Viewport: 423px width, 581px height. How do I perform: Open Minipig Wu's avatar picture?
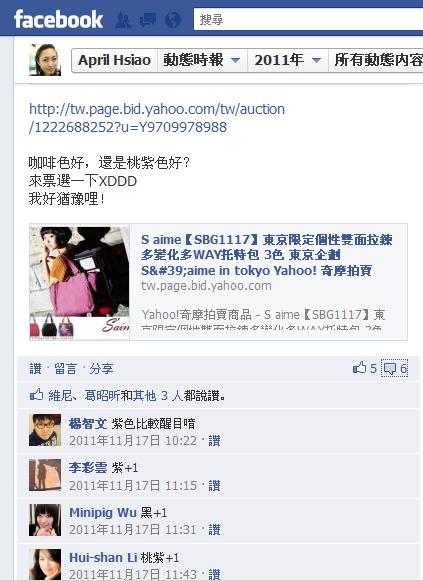pos(45,519)
